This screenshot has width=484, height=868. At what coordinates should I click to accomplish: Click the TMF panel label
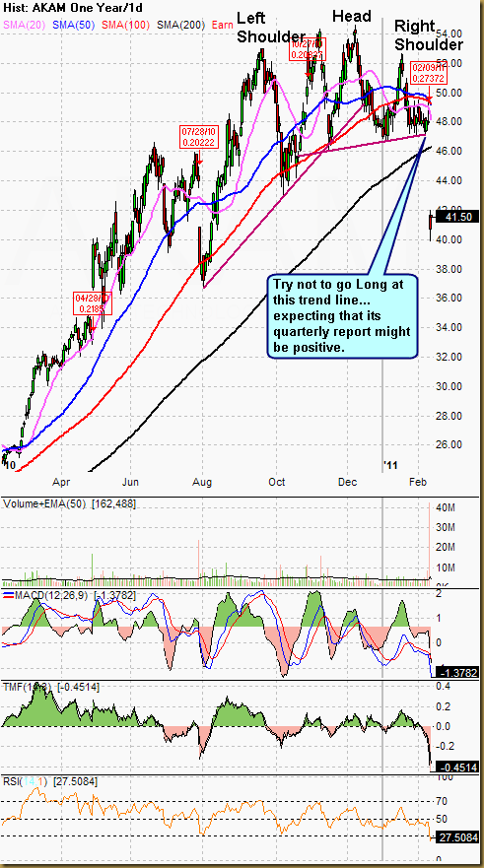[x=51, y=687]
